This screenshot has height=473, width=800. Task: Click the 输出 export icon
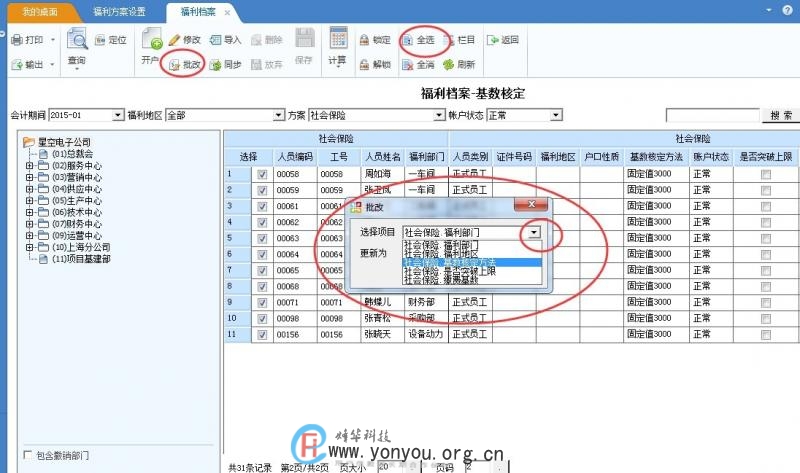tap(17, 65)
